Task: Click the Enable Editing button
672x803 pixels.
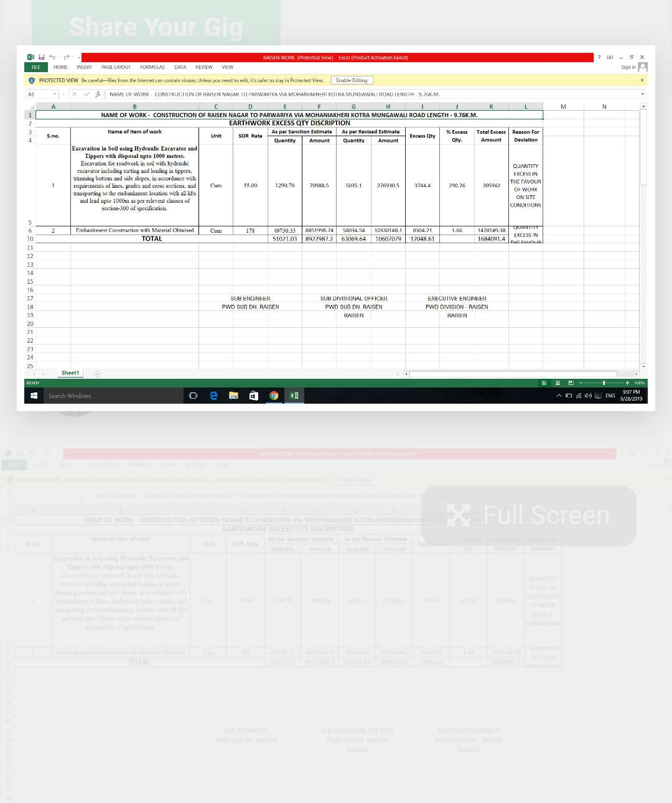Action: [352, 80]
